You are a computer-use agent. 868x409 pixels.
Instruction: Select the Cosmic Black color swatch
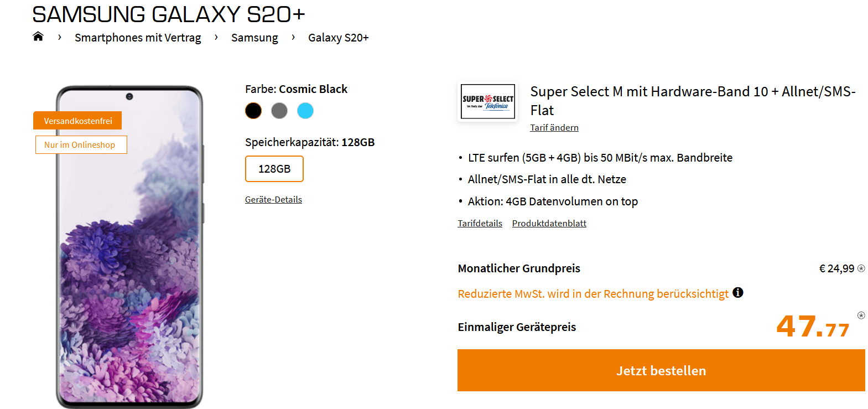click(x=253, y=111)
